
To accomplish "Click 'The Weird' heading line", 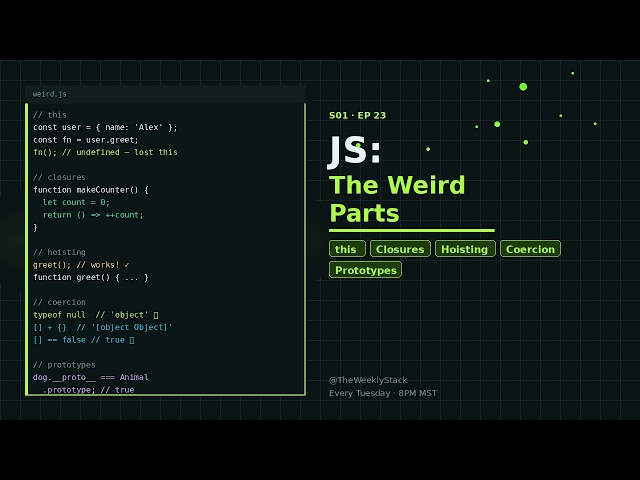I will pos(397,185).
